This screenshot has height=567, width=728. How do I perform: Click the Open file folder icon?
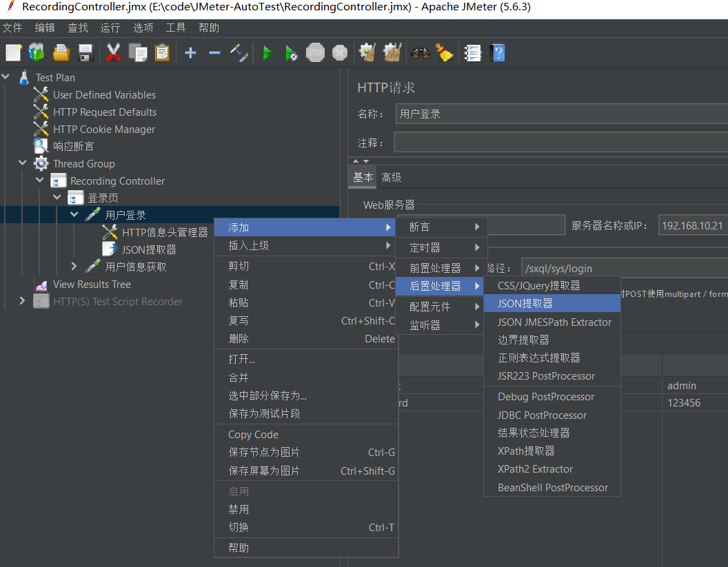coord(61,52)
